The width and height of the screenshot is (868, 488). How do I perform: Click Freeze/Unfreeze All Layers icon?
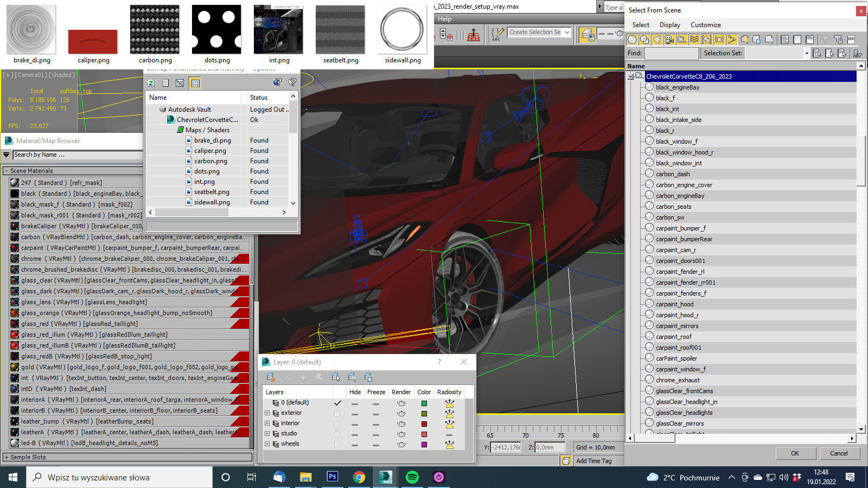click(x=368, y=377)
